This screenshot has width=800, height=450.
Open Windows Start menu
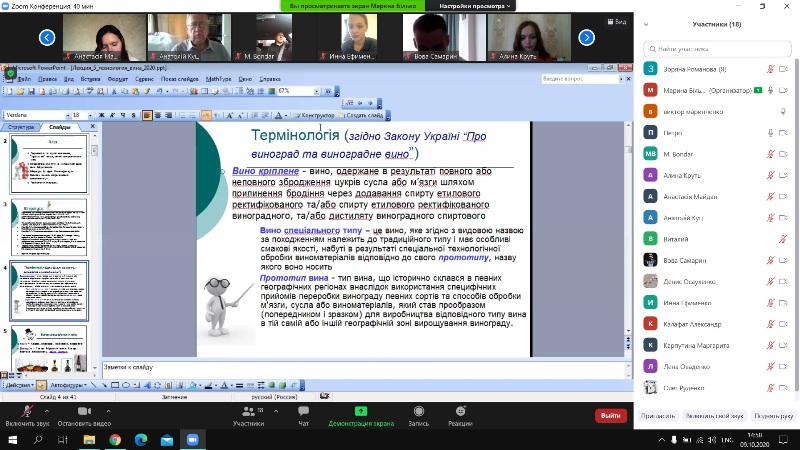(12, 439)
